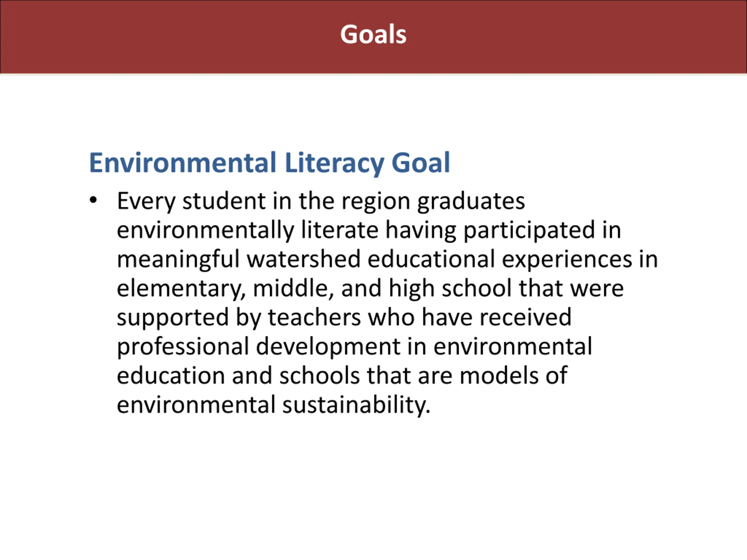Screen dimensions: 747x560
Task: Click the "Goals" slide title
Action: click(x=373, y=34)
